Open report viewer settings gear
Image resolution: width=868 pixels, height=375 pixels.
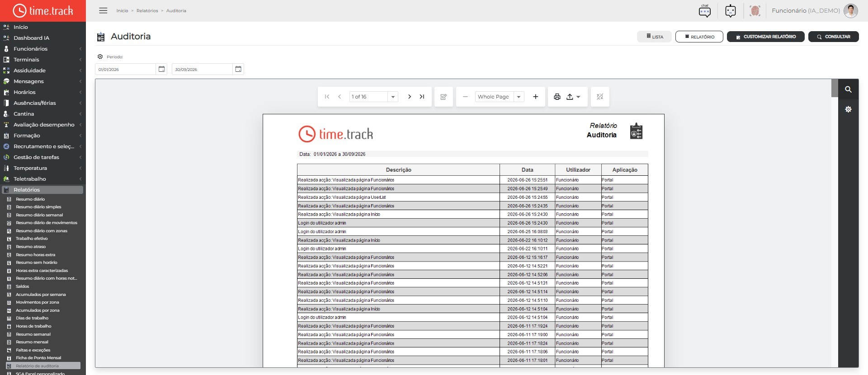pyautogui.click(x=848, y=109)
